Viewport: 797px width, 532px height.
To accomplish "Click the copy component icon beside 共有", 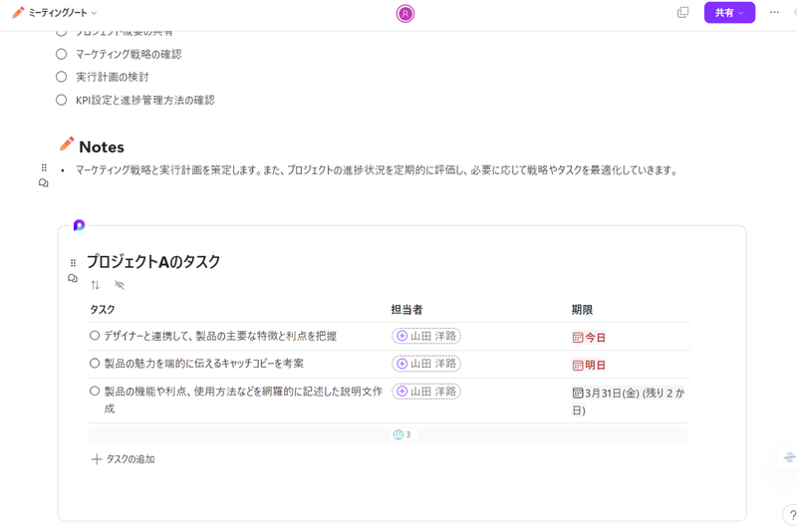I will [x=682, y=13].
